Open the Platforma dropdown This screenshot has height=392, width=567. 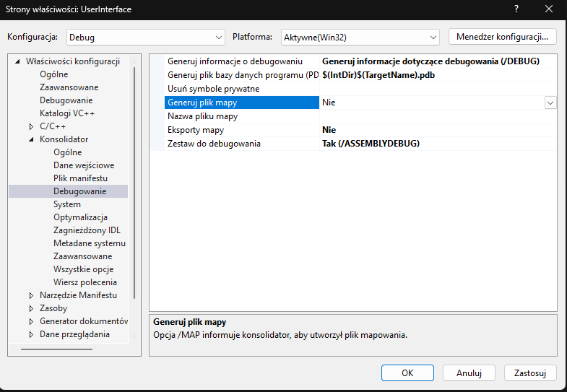coord(360,37)
